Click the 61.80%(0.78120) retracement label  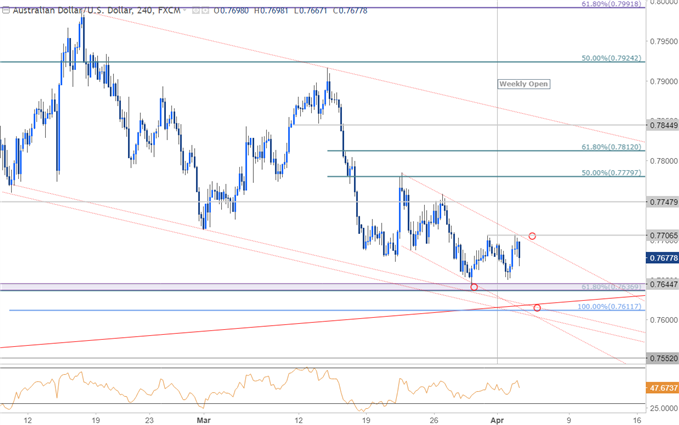tap(611, 147)
